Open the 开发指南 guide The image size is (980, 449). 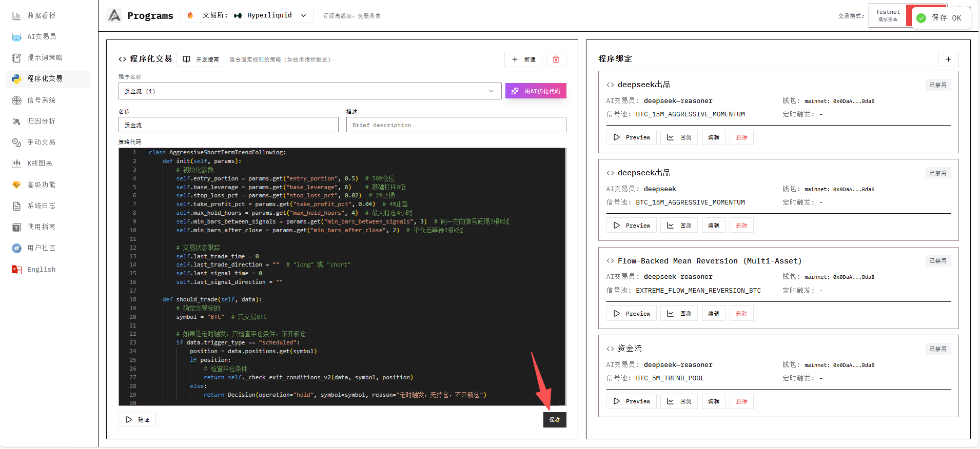pos(201,59)
